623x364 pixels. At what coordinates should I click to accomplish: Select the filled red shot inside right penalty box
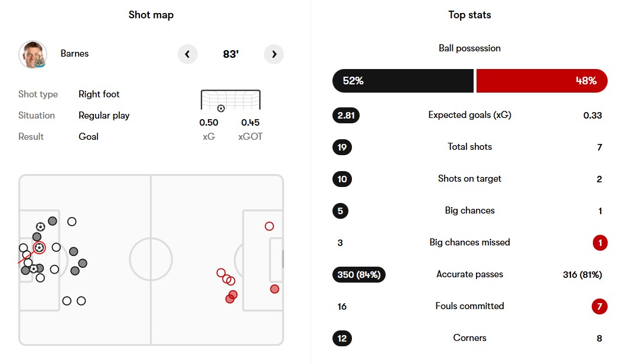[x=275, y=288]
